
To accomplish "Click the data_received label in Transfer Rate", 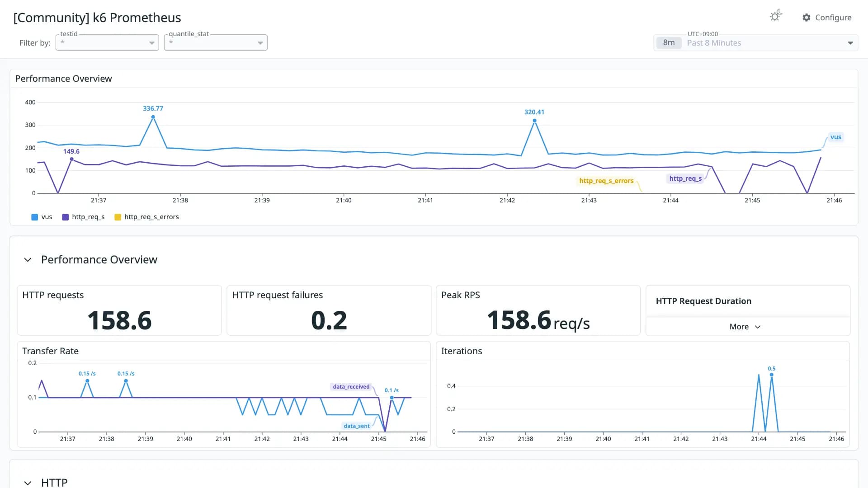I will click(x=351, y=387).
